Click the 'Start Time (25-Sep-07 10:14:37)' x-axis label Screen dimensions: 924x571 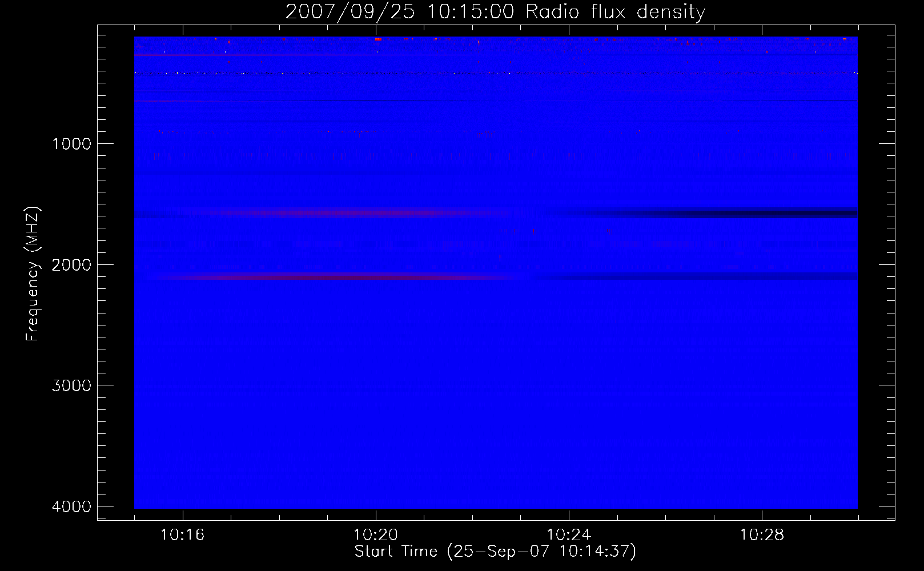(x=495, y=552)
